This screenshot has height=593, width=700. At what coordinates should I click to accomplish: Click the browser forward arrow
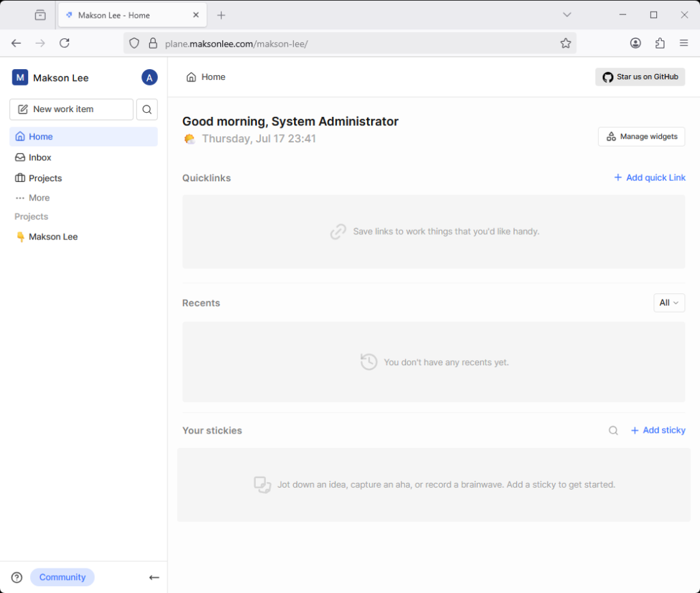coord(40,43)
